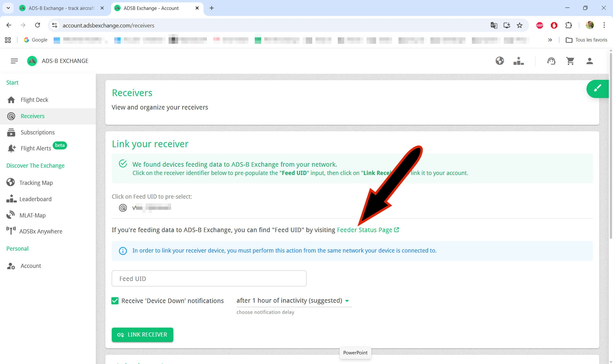
Task: Open a new browser tab
Action: 212,8
